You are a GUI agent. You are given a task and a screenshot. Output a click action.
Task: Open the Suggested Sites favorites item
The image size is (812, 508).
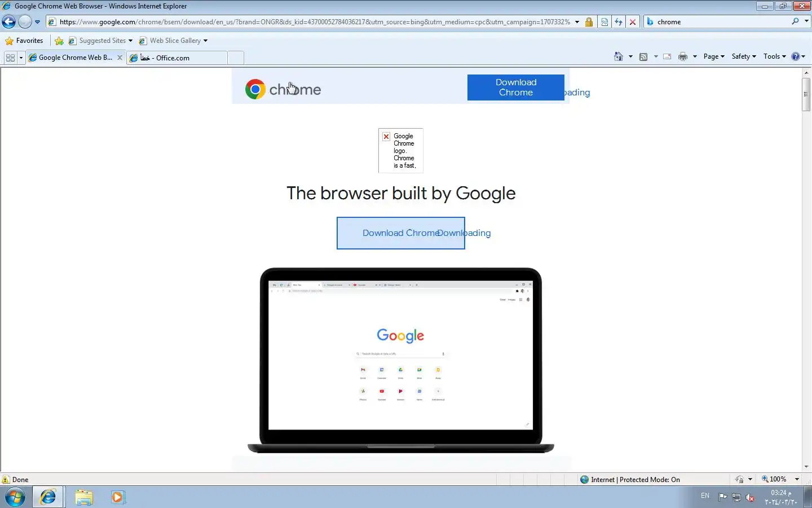[100, 41]
